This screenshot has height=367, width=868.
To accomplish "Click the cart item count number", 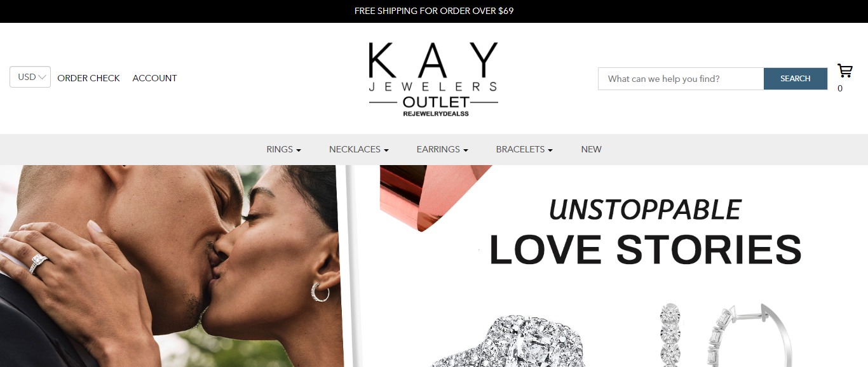I will coord(840,88).
